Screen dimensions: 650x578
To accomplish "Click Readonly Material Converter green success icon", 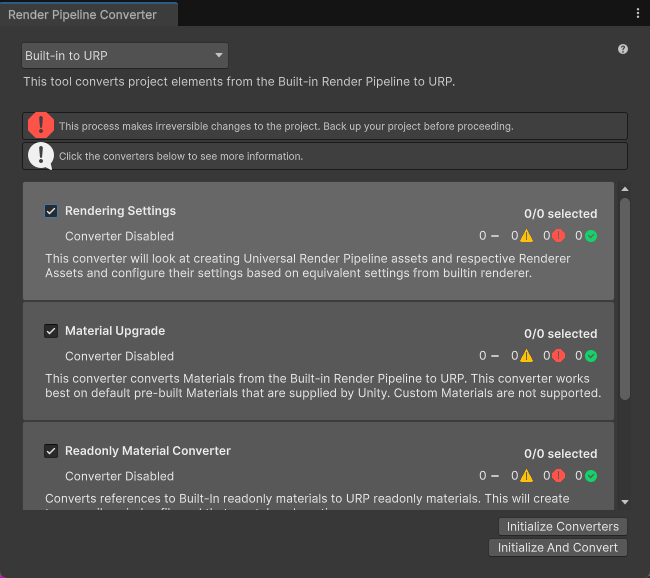I will click(591, 476).
